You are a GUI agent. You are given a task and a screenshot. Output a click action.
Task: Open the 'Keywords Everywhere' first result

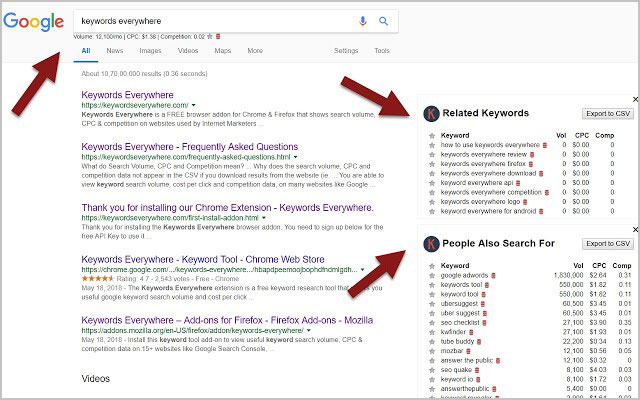click(x=127, y=95)
